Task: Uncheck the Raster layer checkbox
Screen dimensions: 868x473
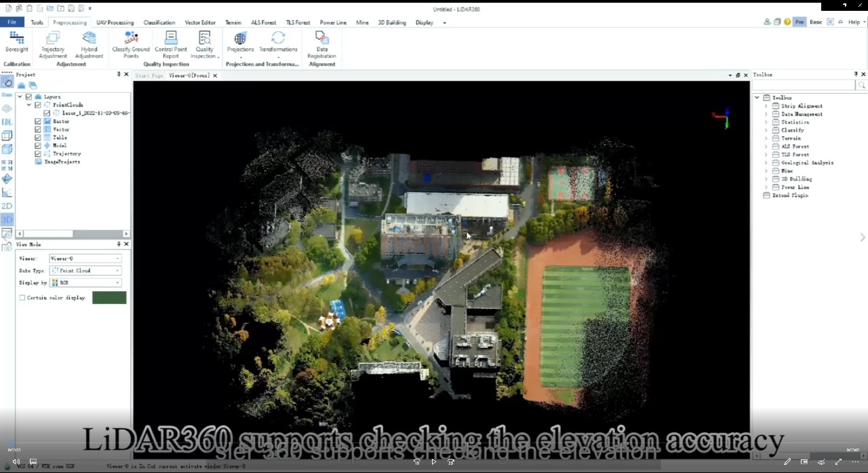Action: 38,121
